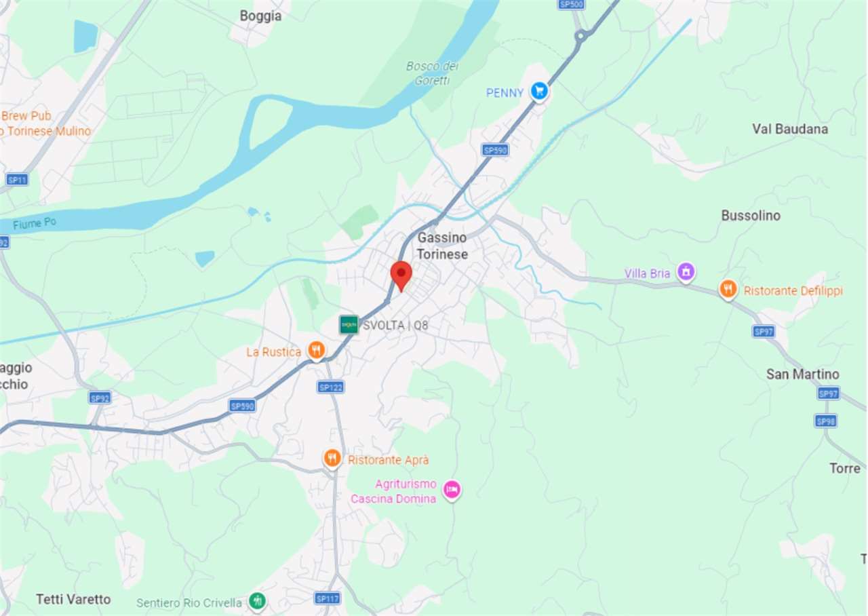Select the Sentiero Rio Crivella green icon
The height and width of the screenshot is (616, 868).
[x=257, y=601]
